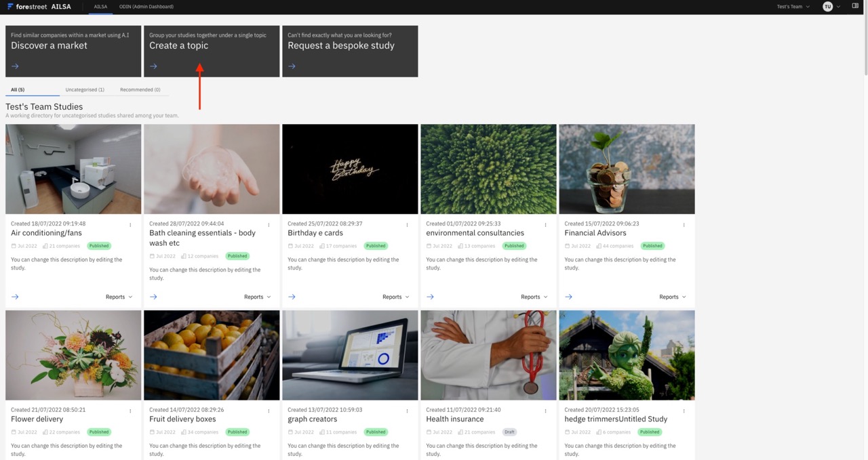Click "34 companies" on Fruit delivery boxes card
Screen dimensions: 868x460
[x=203, y=432]
